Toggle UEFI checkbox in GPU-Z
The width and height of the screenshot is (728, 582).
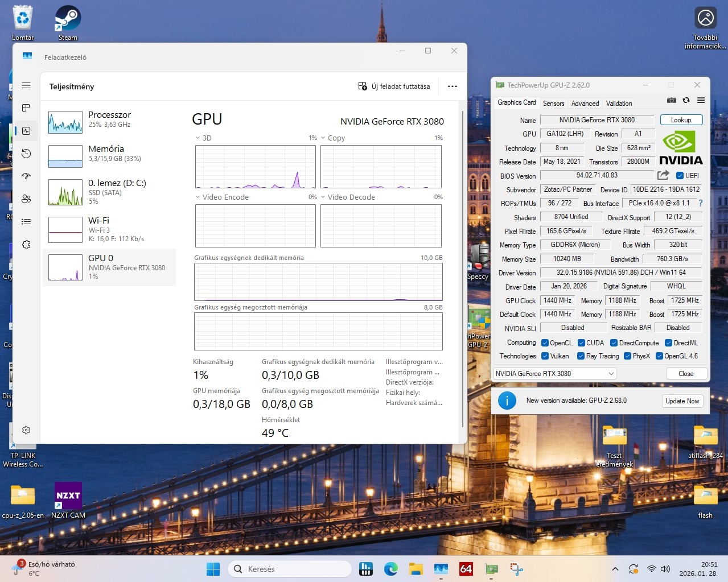point(680,176)
